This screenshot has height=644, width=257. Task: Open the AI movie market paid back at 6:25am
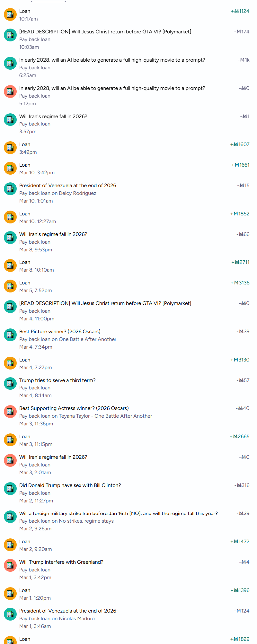click(112, 60)
